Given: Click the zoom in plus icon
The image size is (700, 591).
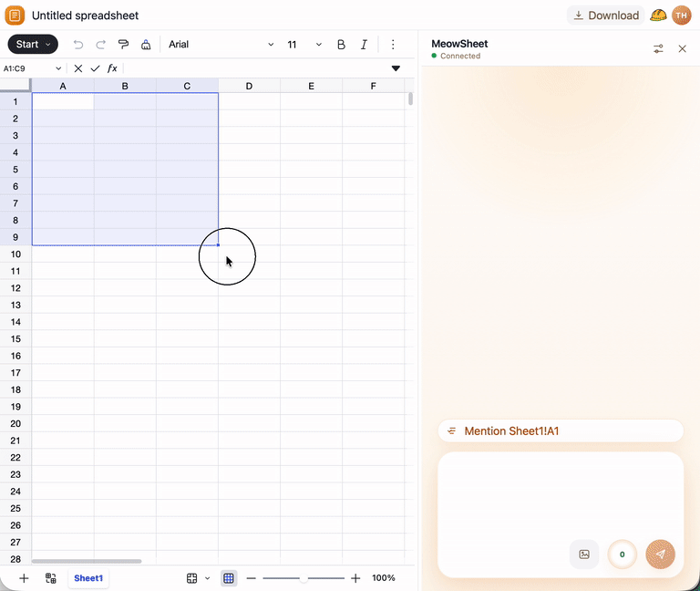Looking at the screenshot, I should [355, 578].
